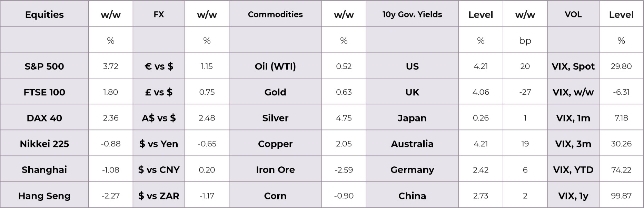Click the Equities column header
The width and height of the screenshot is (644, 208).
click(44, 14)
